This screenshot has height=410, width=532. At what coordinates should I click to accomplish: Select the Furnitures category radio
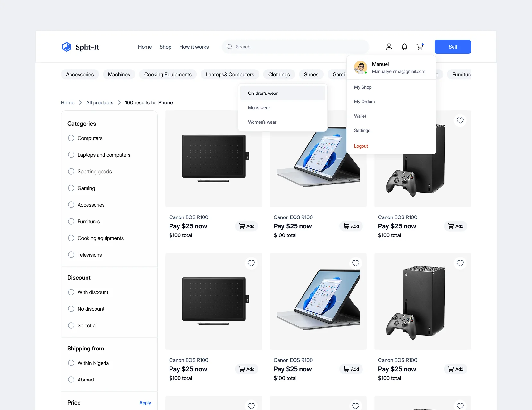[71, 221]
